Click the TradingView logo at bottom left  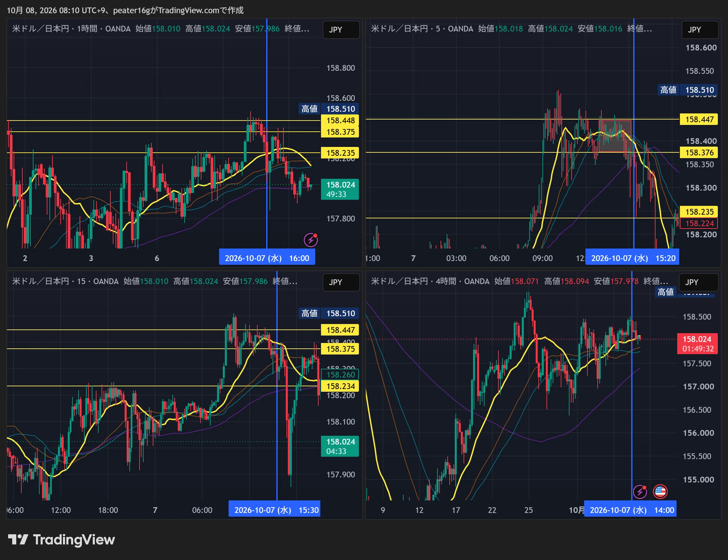61,540
